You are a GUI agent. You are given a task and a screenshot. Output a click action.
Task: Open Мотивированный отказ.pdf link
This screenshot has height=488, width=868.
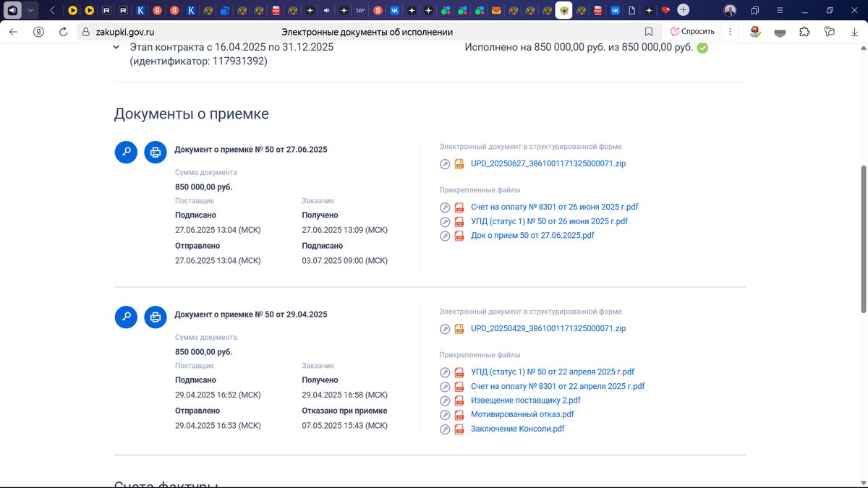pyautogui.click(x=522, y=415)
